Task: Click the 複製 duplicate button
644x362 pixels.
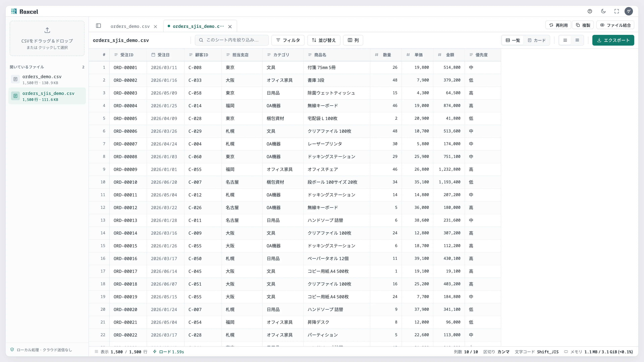Action: tap(583, 25)
